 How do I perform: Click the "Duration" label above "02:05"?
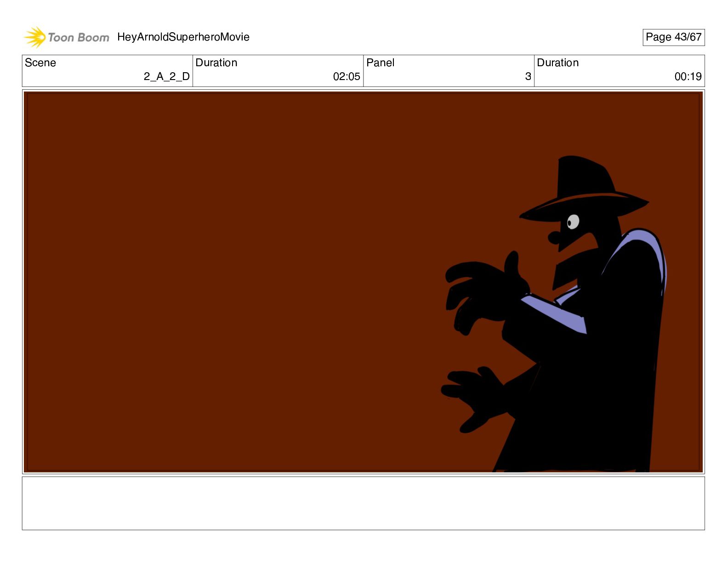pyautogui.click(x=216, y=63)
